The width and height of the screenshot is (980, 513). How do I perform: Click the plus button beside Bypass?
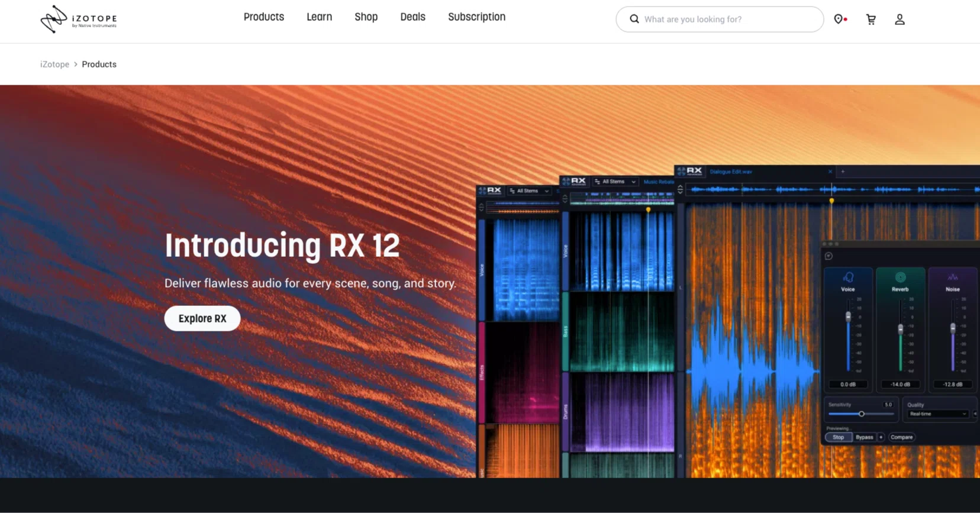click(881, 437)
